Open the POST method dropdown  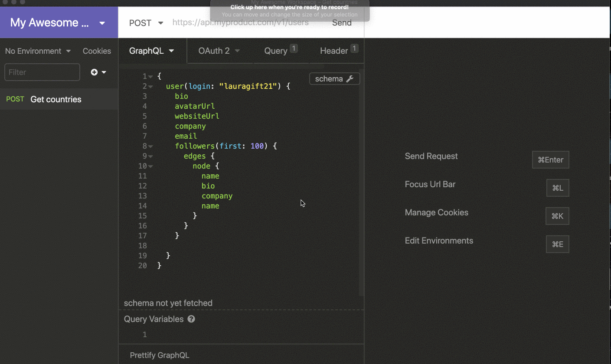[146, 23]
